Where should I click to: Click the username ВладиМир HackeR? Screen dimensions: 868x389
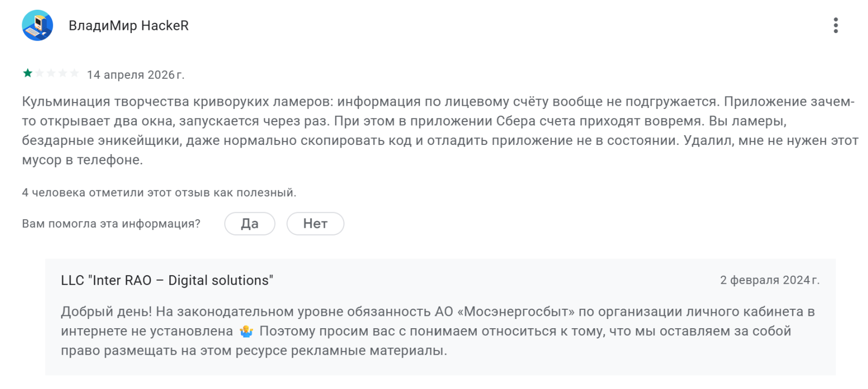[x=129, y=25]
